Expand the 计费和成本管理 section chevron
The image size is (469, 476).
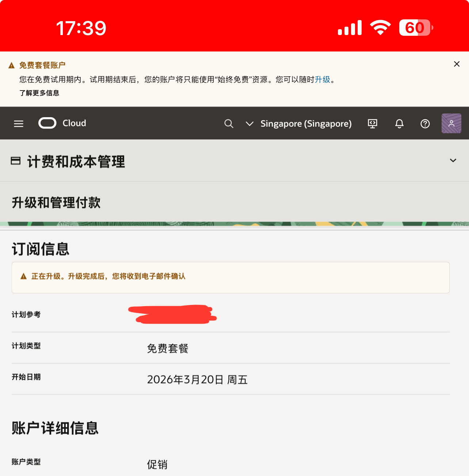(453, 161)
